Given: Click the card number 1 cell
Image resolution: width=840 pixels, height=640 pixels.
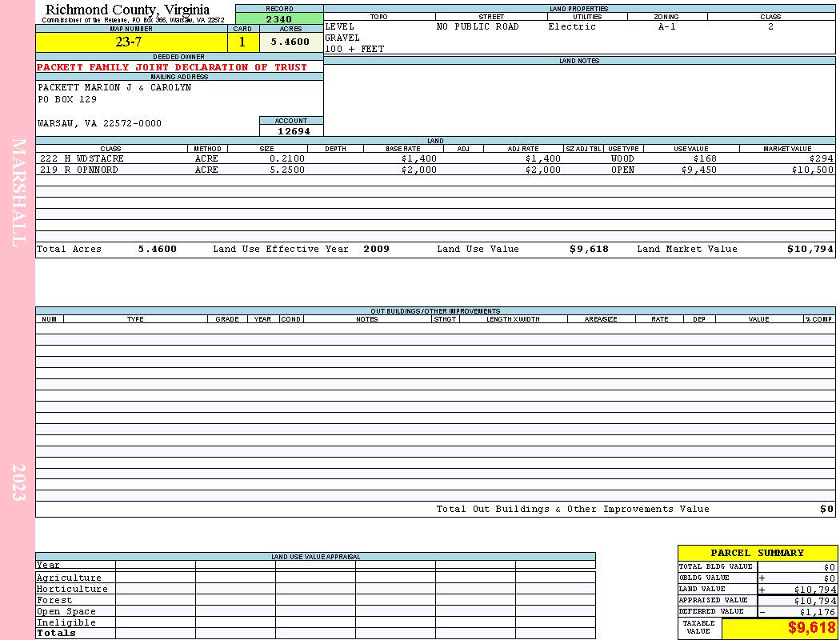Looking at the screenshot, I should click(x=242, y=42).
